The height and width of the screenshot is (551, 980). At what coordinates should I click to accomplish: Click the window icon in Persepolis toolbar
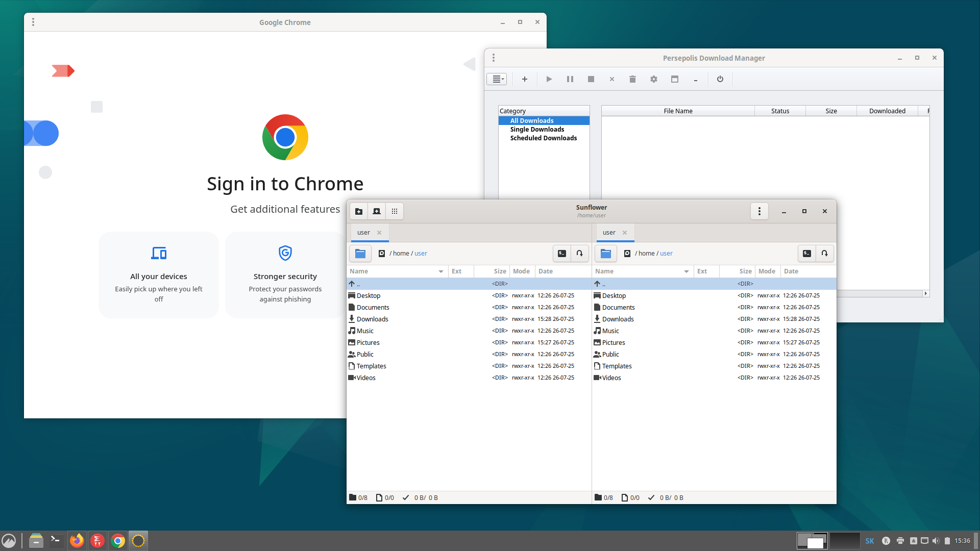point(674,79)
